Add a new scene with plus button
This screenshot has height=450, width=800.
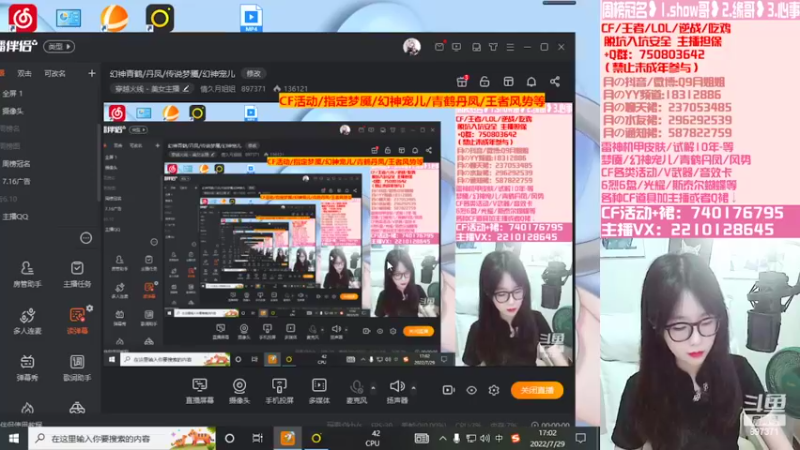coord(92,73)
